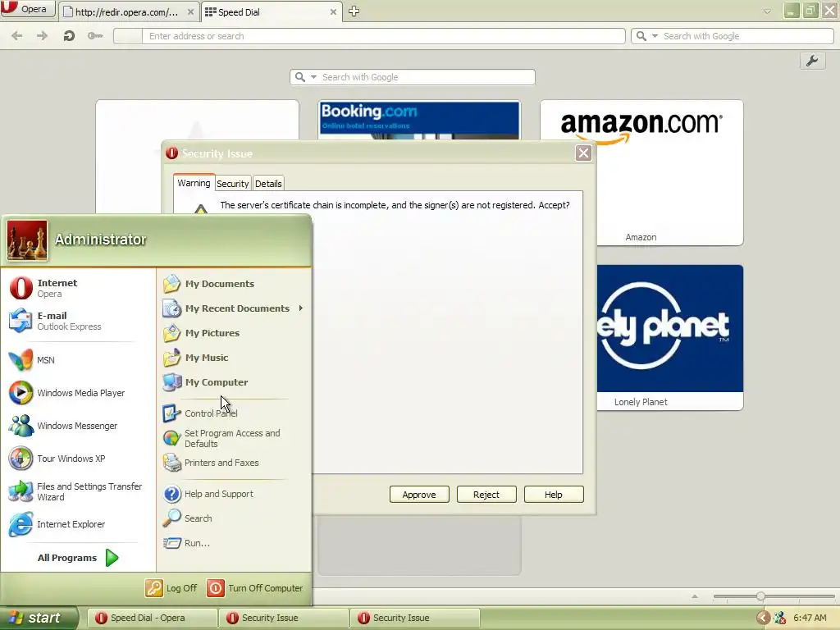The image size is (840, 630).
Task: Click the Windows start button
Action: coord(39,618)
